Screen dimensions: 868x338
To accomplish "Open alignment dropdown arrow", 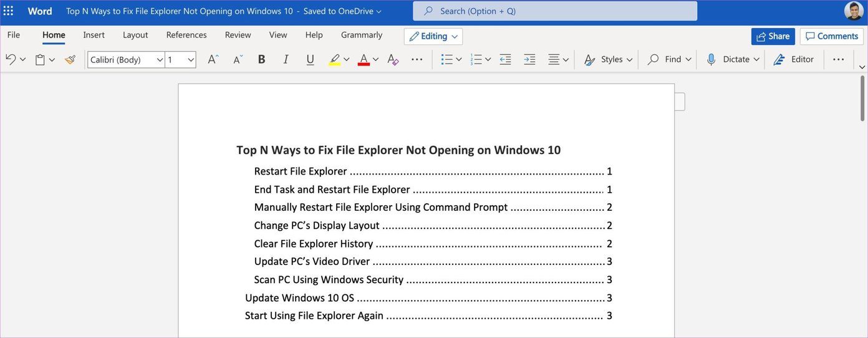I will pyautogui.click(x=566, y=60).
